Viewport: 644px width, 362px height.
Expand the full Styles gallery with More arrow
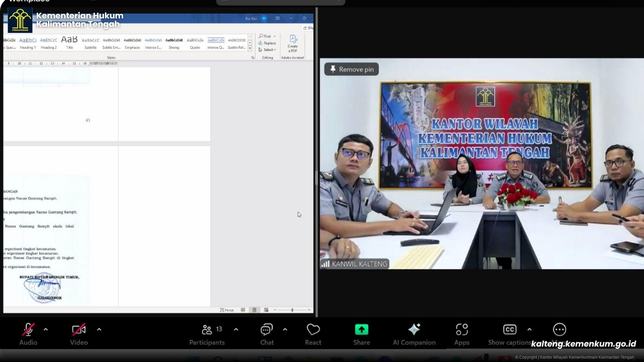[250, 48]
